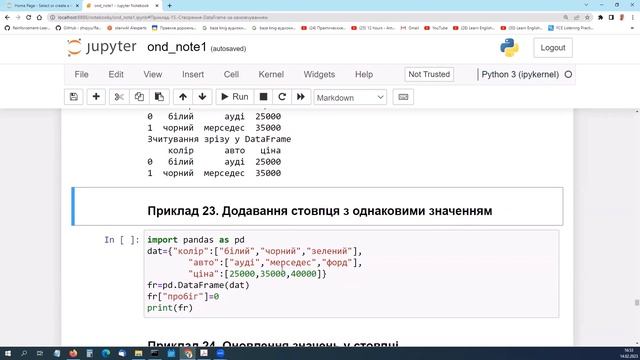Screen dimensions: 640x360
Task: Click the Python 3 (ipykernel) label
Action: [520, 74]
